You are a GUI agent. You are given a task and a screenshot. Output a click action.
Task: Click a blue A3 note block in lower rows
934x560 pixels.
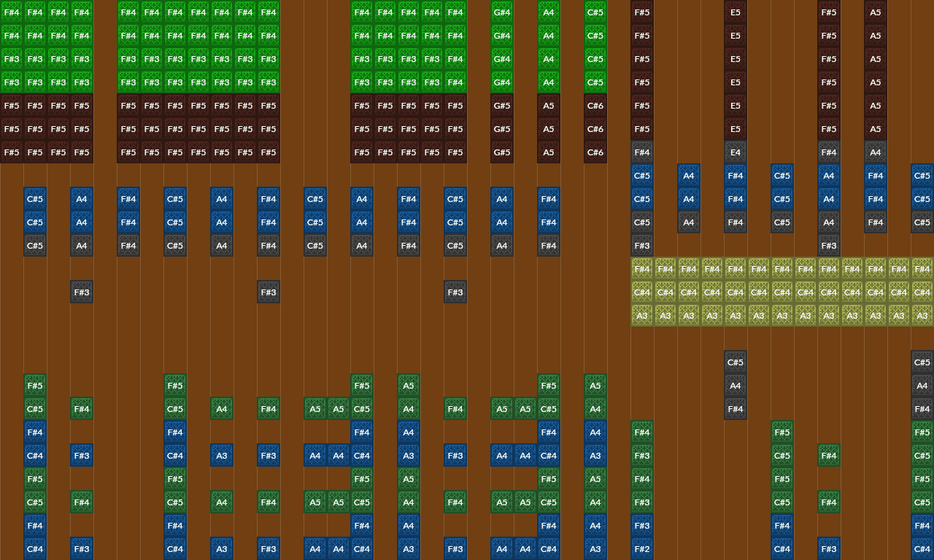pyautogui.click(x=221, y=455)
